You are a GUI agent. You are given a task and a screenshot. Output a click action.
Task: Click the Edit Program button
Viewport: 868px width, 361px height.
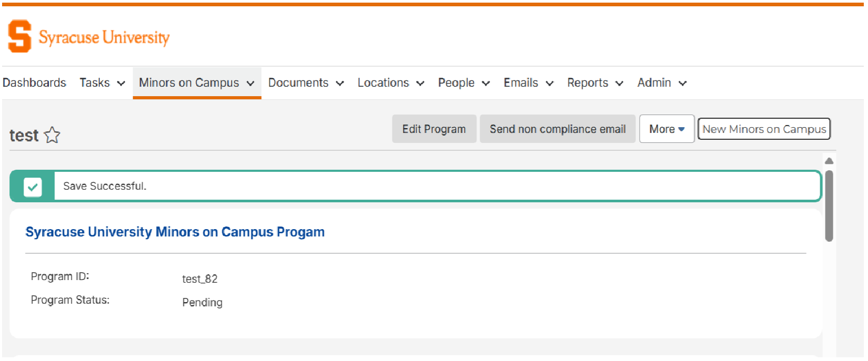(x=433, y=129)
